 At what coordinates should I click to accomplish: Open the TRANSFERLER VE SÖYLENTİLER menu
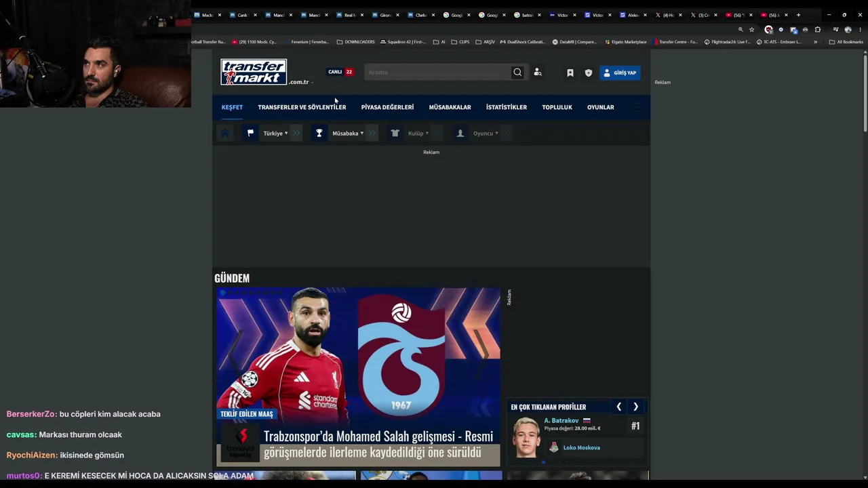point(302,107)
